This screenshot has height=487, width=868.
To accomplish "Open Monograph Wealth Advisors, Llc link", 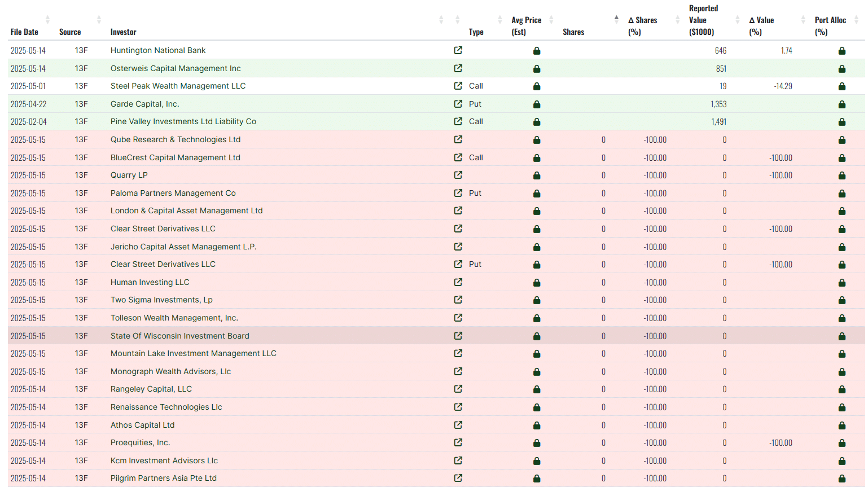I will pos(170,371).
